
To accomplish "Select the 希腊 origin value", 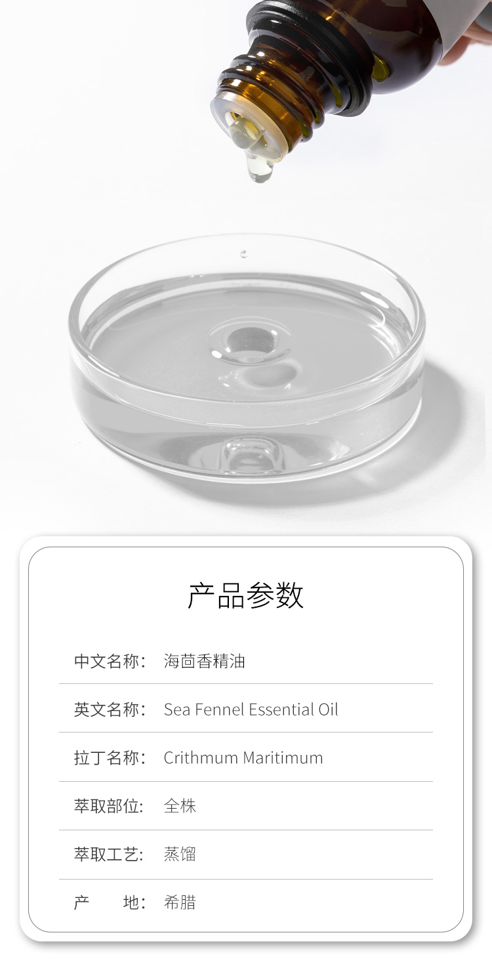I will (180, 903).
